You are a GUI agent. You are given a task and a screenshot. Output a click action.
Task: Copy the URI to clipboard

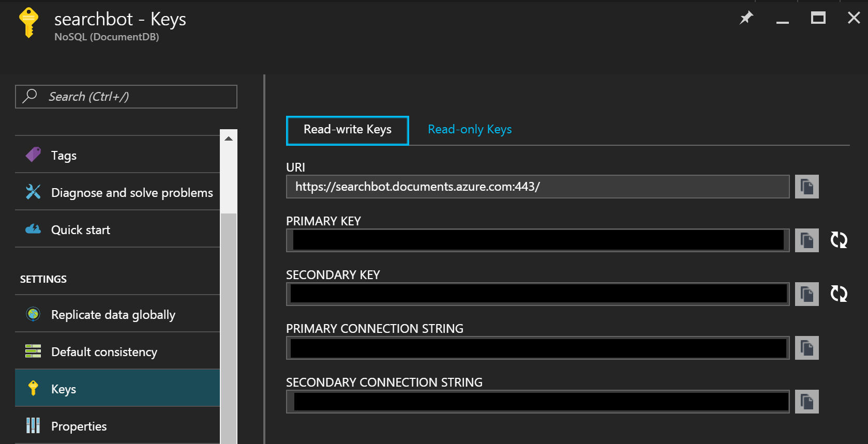(x=806, y=187)
